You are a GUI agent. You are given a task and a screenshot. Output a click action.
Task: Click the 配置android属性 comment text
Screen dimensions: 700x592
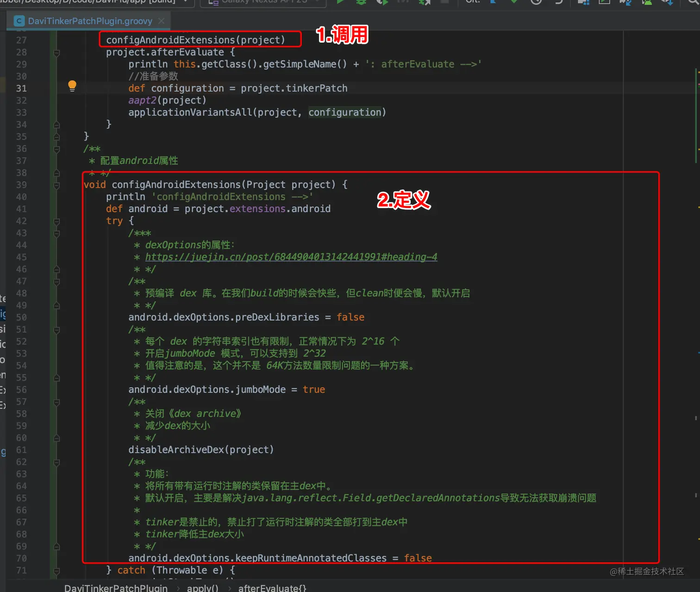tap(139, 161)
